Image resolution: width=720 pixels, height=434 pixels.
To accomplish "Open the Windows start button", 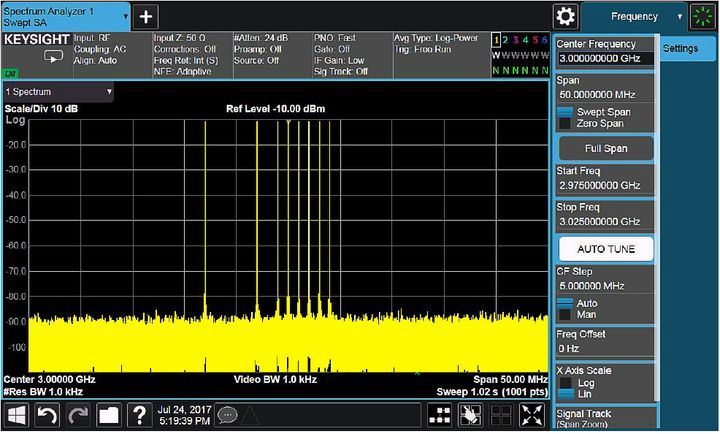I will 16,415.
